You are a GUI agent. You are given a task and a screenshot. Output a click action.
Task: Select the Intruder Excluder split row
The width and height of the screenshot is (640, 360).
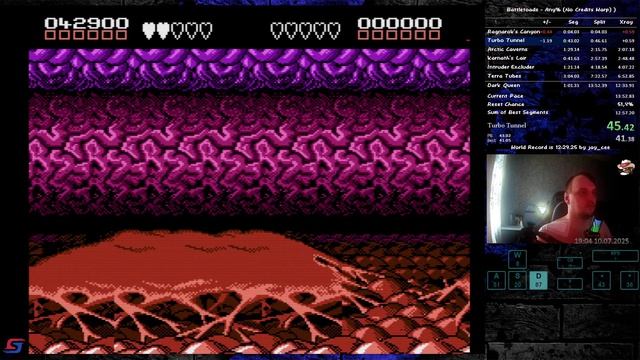point(561,67)
